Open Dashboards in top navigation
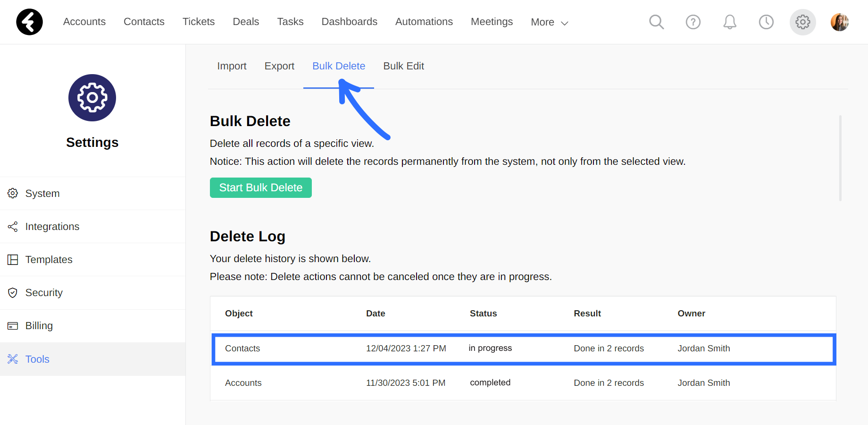 tap(349, 22)
